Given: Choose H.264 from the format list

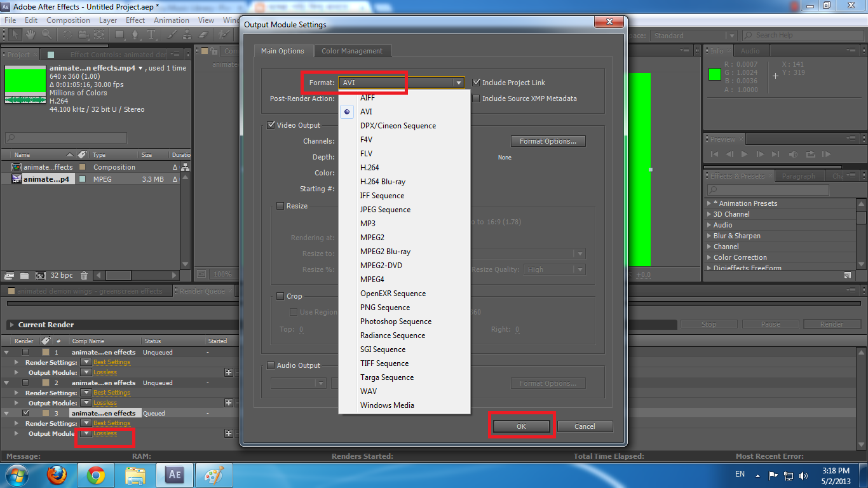Looking at the screenshot, I should tap(370, 168).
